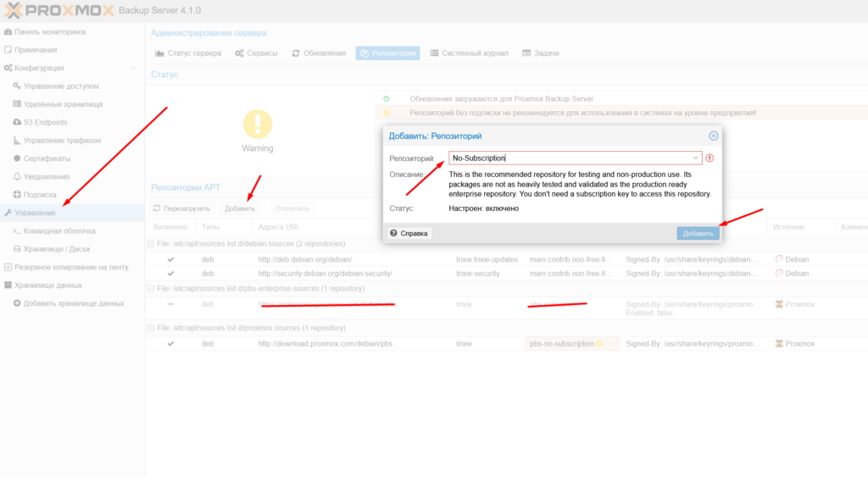
Task: Close the Добавить: Репозиторий dialog
Action: pos(713,136)
